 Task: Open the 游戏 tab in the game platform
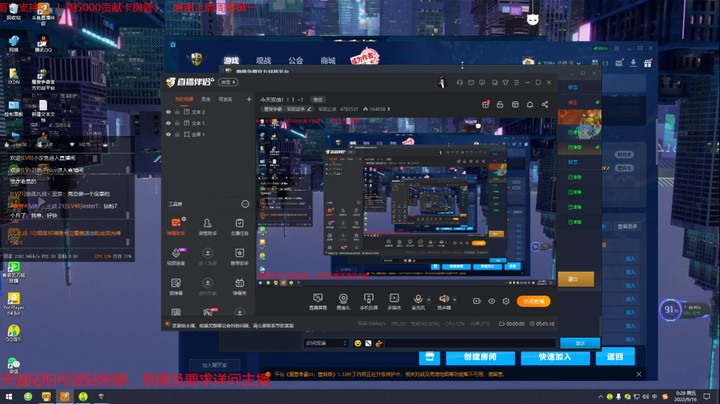(231, 61)
